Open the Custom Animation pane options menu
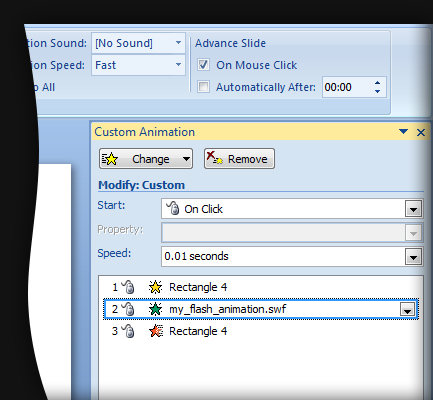 pos(403,132)
